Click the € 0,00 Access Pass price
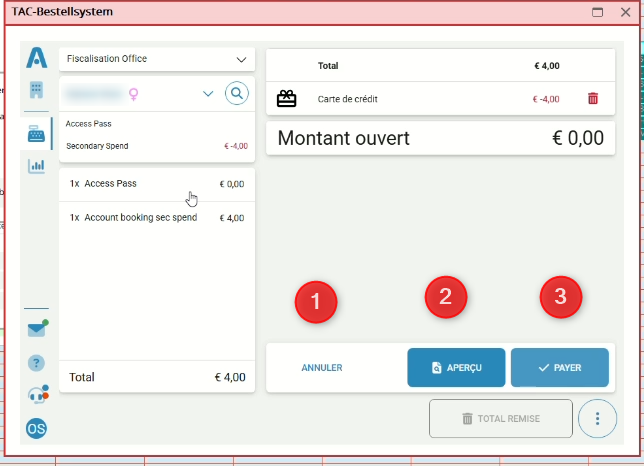This screenshot has height=466, width=644. click(232, 184)
